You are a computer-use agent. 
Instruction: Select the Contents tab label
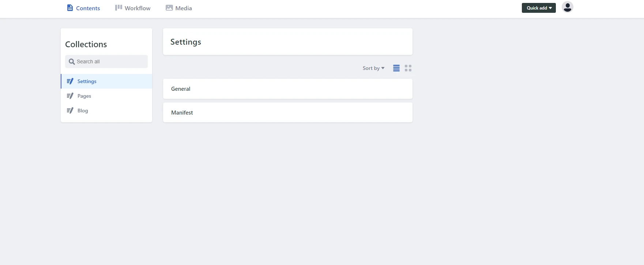click(x=88, y=8)
